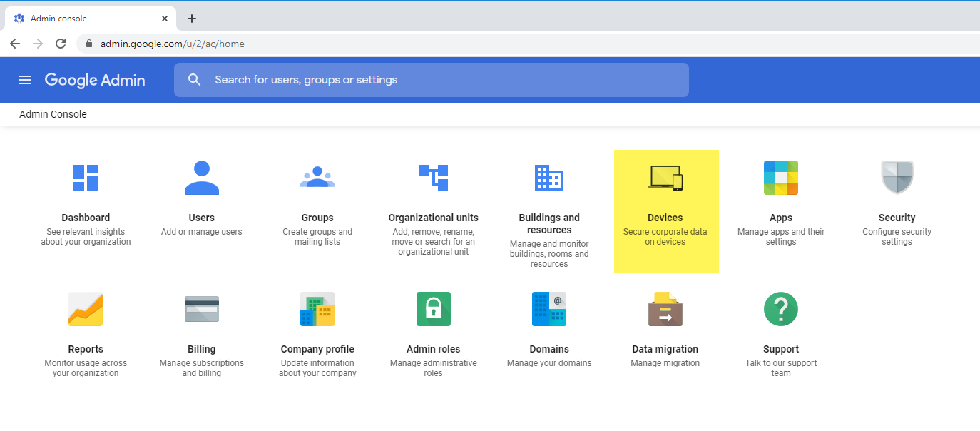980x431 pixels.
Task: Click 'Configure security settings' text
Action: pos(897,237)
